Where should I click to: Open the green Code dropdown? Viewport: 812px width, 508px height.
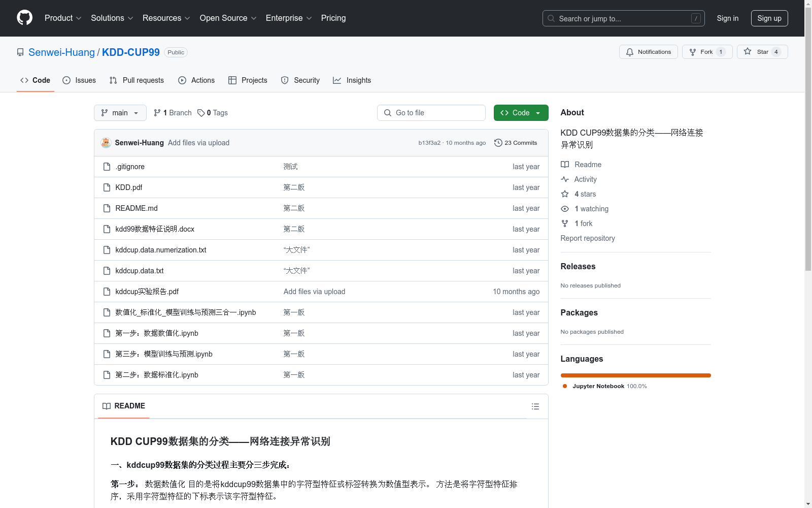[x=521, y=113]
